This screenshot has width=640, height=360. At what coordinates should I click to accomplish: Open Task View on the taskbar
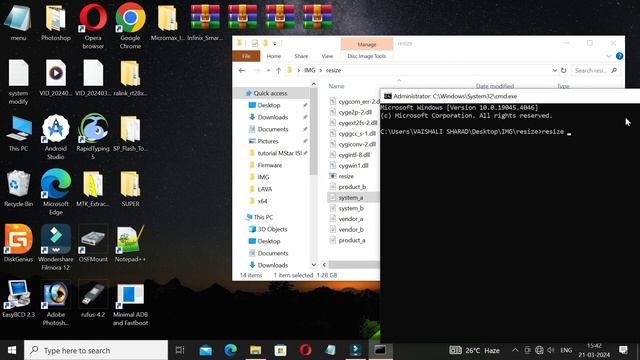pos(180,350)
